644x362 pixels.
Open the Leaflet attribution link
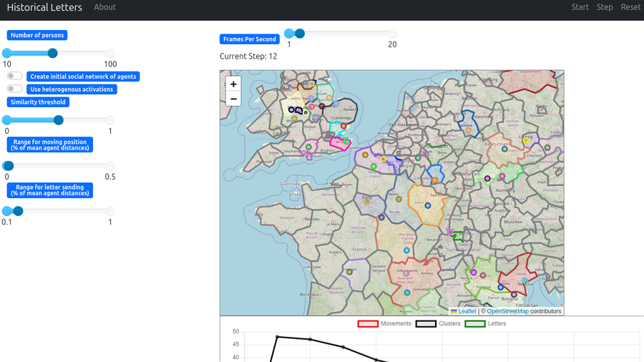(x=463, y=311)
